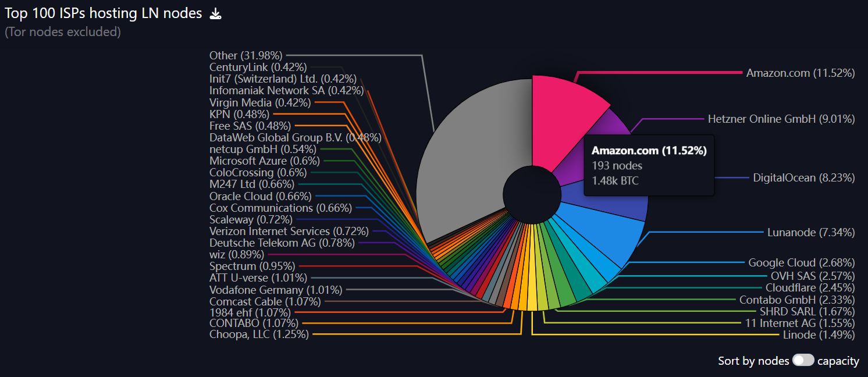Click the Free SAS (0.48%) label

click(250, 126)
